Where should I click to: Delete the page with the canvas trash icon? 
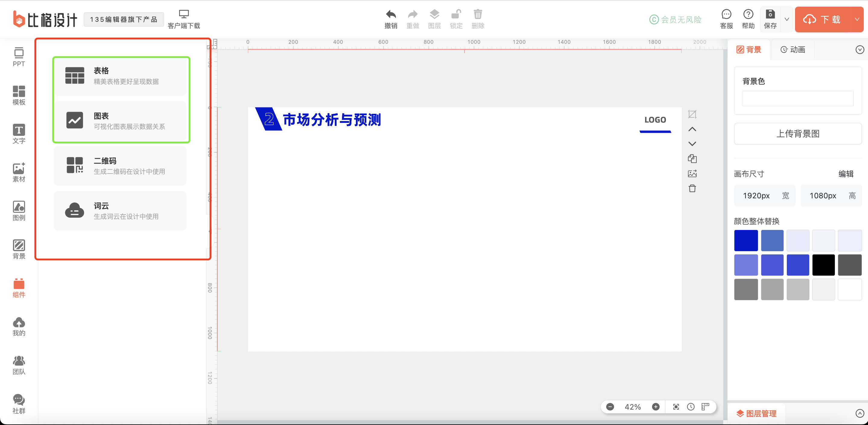click(692, 188)
